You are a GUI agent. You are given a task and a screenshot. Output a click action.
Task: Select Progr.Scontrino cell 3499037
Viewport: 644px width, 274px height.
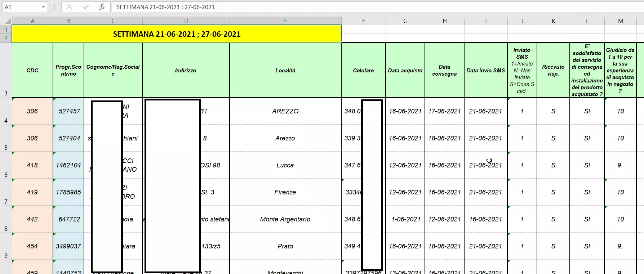[x=68, y=246]
